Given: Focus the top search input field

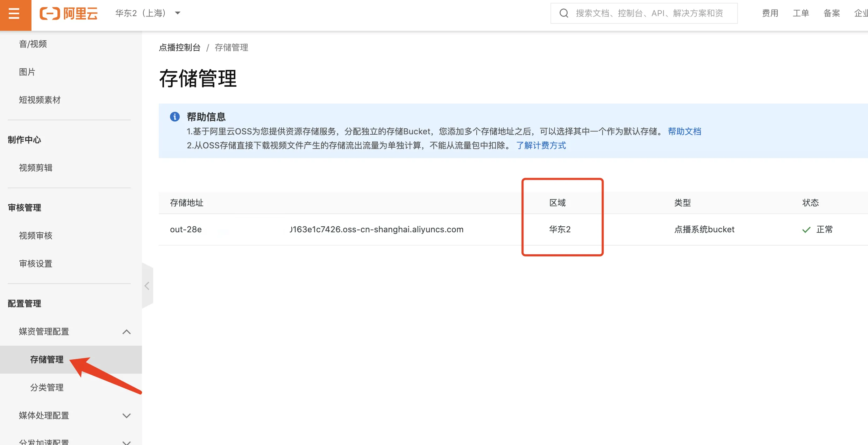Looking at the screenshot, I should pos(644,13).
